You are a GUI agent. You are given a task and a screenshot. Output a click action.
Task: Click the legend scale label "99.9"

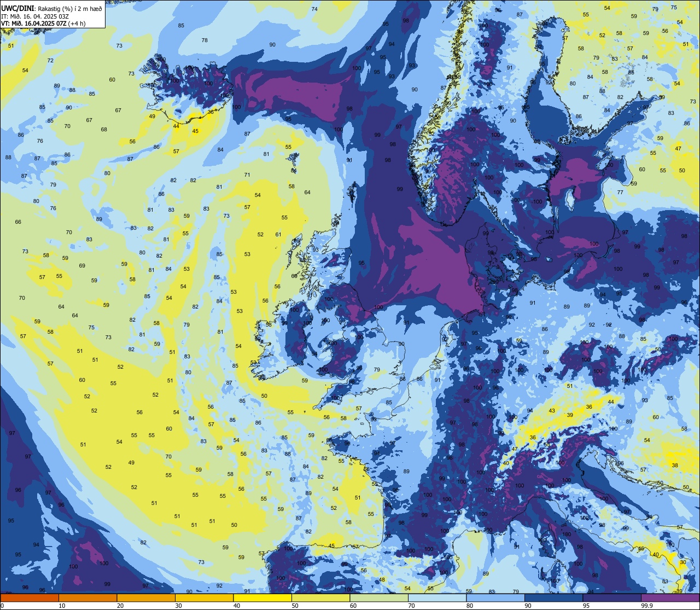[x=646, y=606]
